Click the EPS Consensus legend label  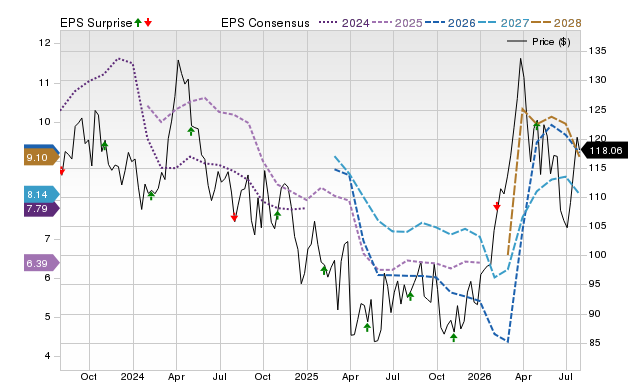265,23
